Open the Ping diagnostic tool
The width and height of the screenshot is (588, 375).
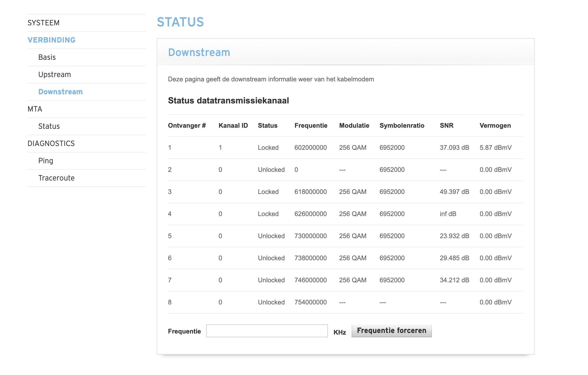pyautogui.click(x=45, y=161)
